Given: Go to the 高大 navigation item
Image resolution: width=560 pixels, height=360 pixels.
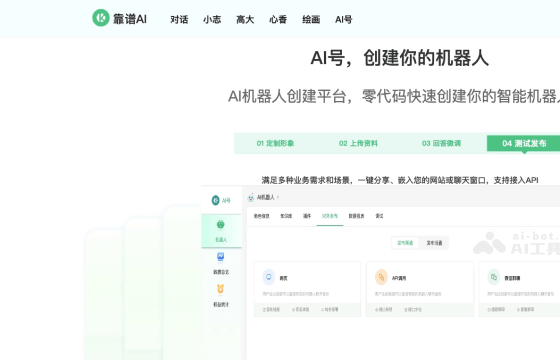Looking at the screenshot, I should (x=245, y=19).
